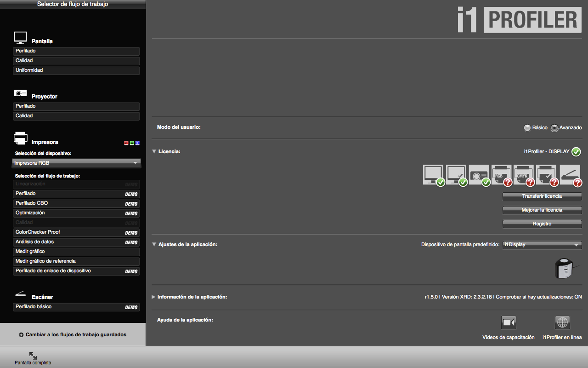Click the Linearización disabled workflow row

[x=76, y=184]
